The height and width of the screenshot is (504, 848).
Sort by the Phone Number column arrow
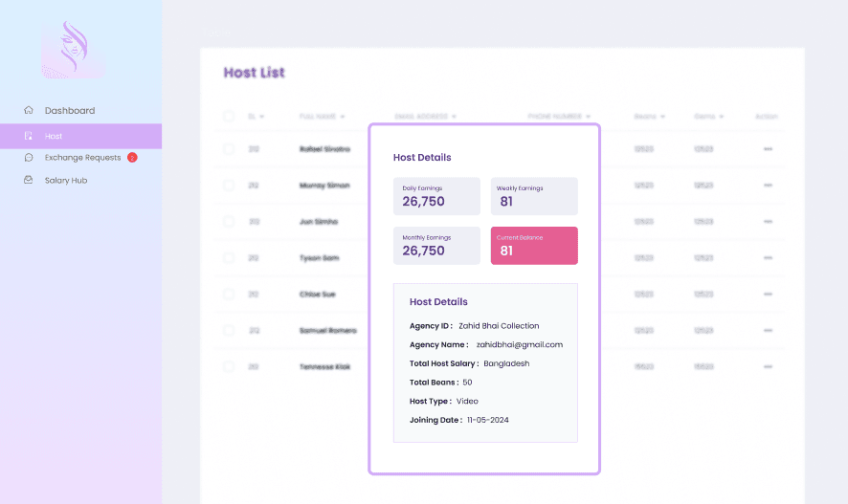tap(588, 117)
